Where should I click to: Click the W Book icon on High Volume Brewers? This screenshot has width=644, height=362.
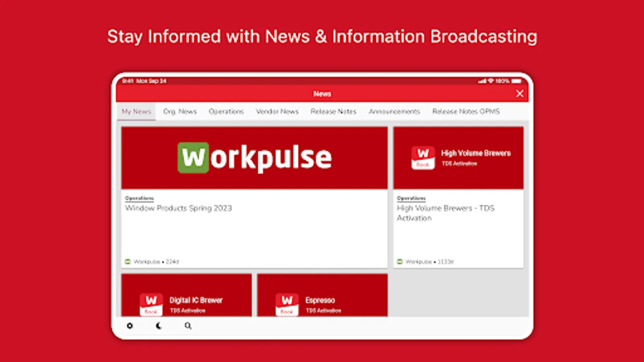[x=423, y=158]
